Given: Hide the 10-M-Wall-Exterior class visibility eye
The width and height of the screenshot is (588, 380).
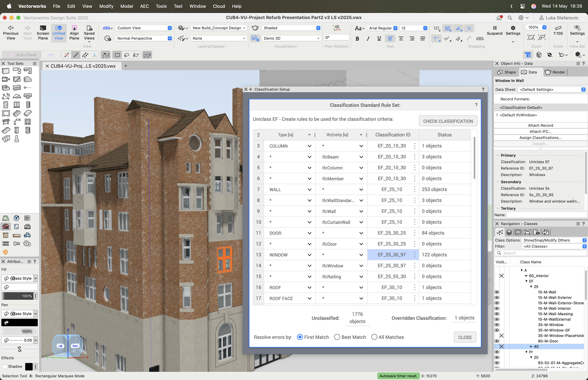Looking at the screenshot, I should point(497,298).
